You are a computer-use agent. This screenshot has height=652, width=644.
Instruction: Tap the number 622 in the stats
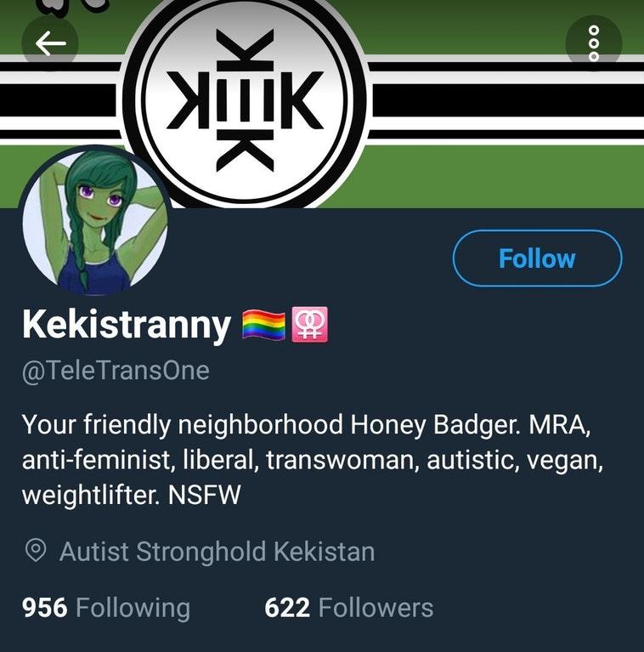[287, 608]
